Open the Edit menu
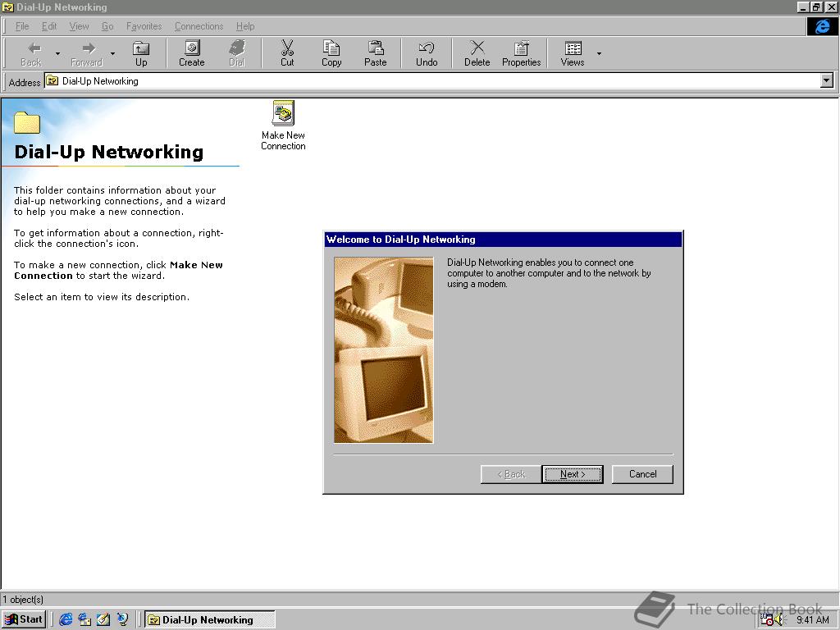The height and width of the screenshot is (630, 840). (49, 26)
